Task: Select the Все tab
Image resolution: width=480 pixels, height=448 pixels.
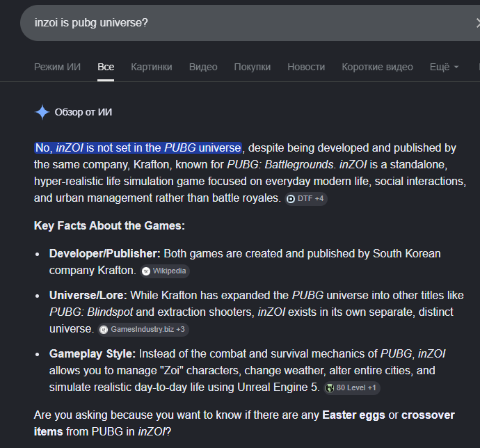Action: (x=106, y=67)
